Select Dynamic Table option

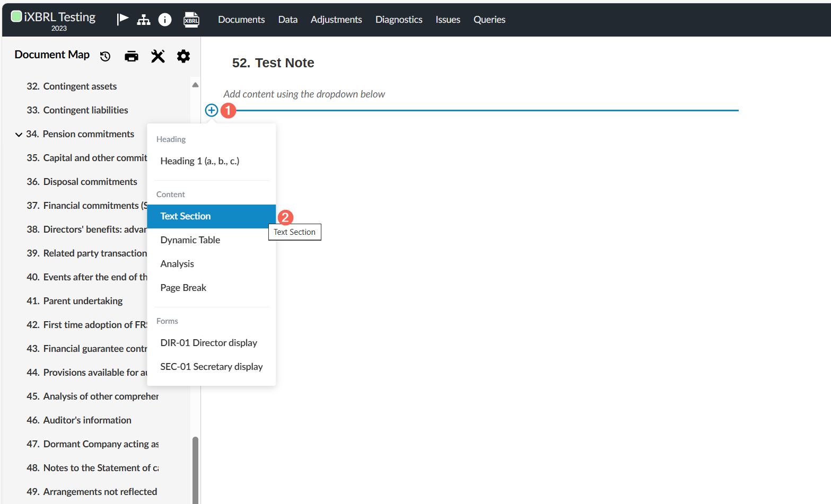(x=212, y=240)
